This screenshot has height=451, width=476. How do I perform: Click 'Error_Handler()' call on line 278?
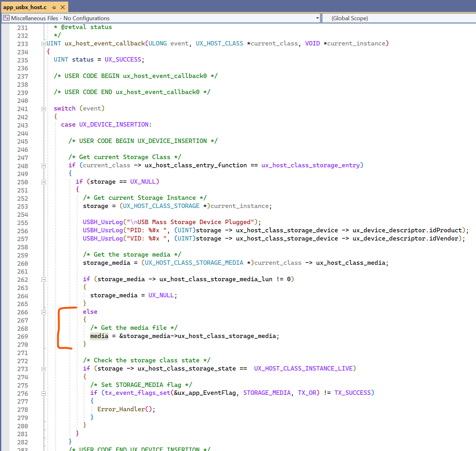[125, 409]
